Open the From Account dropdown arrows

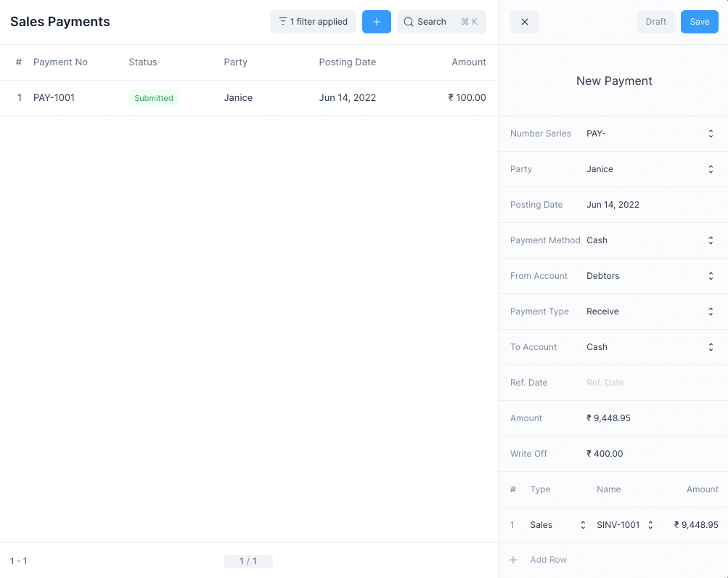[x=710, y=276]
